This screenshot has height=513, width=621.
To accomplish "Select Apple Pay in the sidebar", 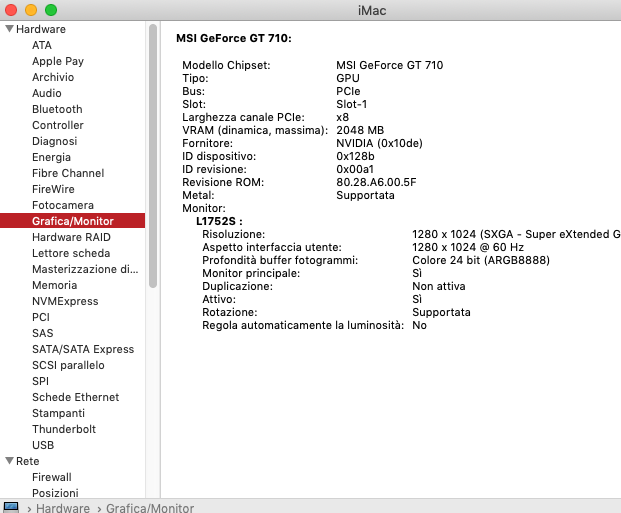I will 58,61.
